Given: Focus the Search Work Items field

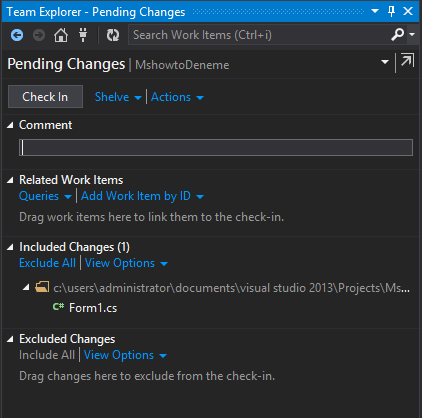Looking at the screenshot, I should 259,35.
